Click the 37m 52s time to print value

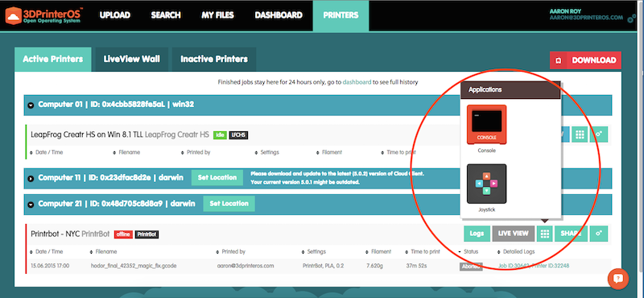(416, 266)
